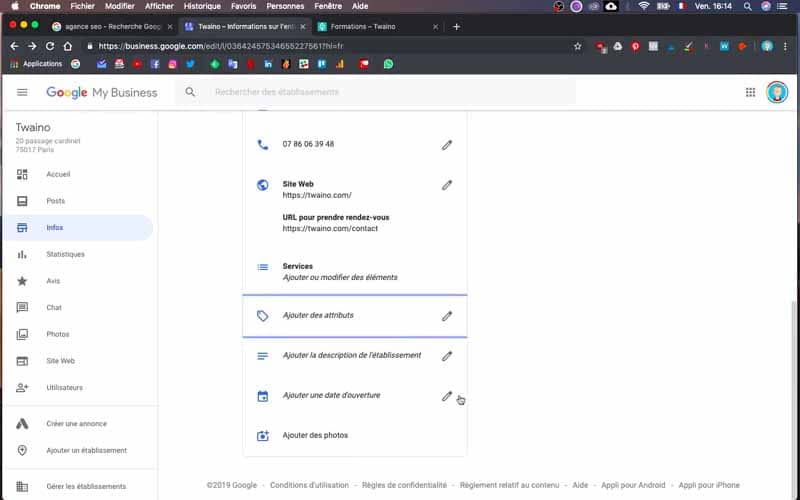The height and width of the screenshot is (500, 800).
Task: Edit the Site Web URL pencil
Action: (446, 185)
